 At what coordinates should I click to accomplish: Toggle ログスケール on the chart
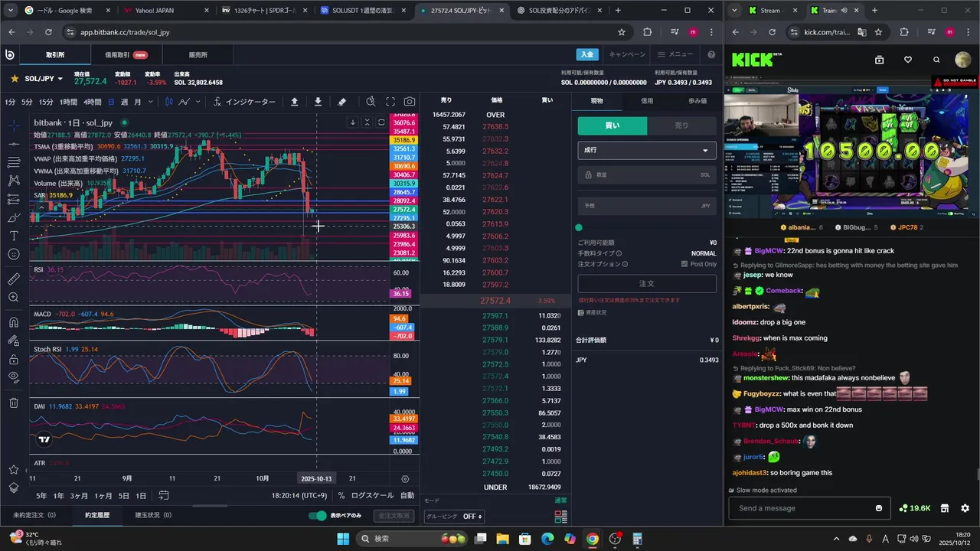click(372, 496)
